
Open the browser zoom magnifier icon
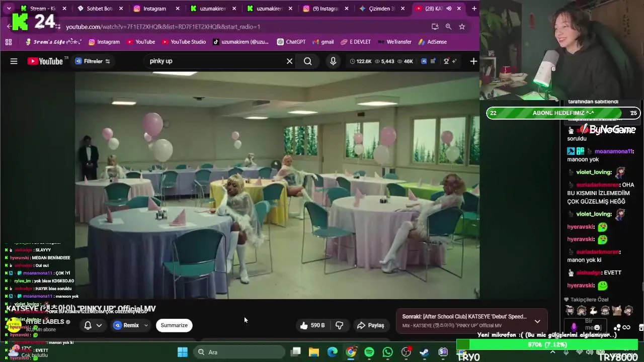pyautogui.click(x=448, y=27)
